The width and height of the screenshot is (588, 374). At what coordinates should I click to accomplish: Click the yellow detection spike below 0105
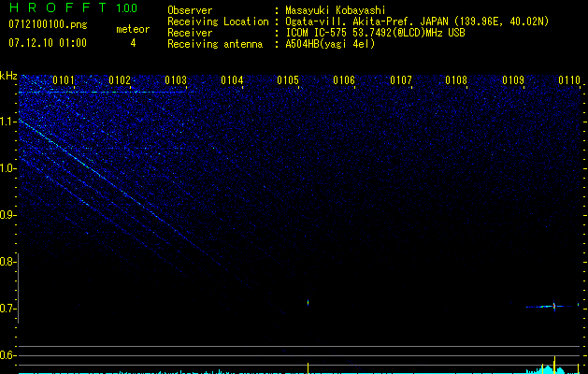coord(308,367)
